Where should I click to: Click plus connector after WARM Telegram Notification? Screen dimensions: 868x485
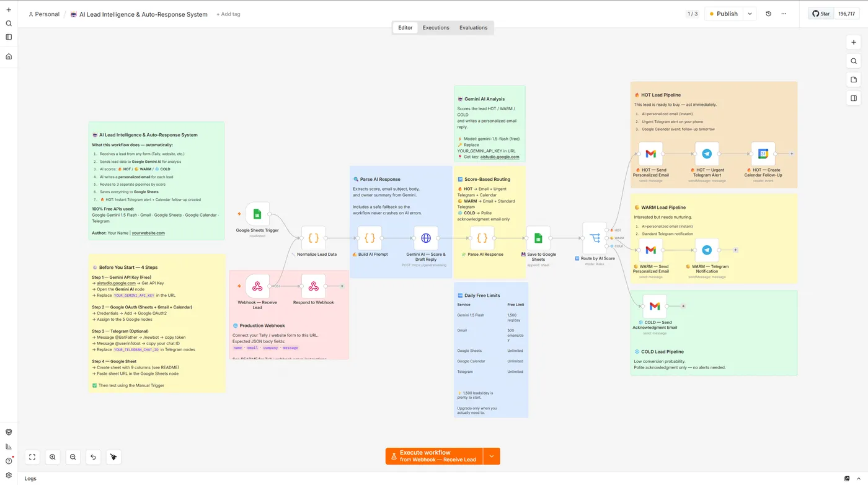pos(735,250)
